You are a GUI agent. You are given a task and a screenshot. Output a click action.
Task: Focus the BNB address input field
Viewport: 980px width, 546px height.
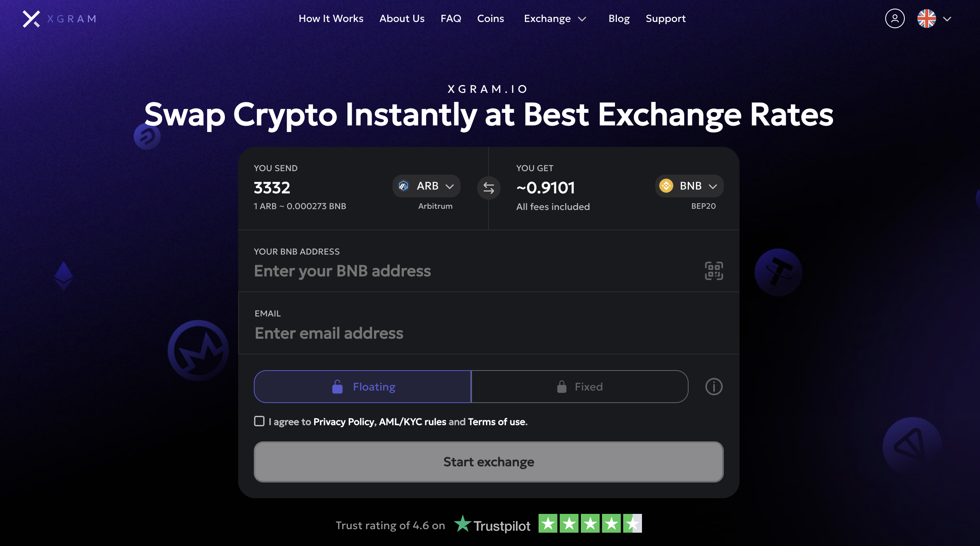pyautogui.click(x=470, y=271)
